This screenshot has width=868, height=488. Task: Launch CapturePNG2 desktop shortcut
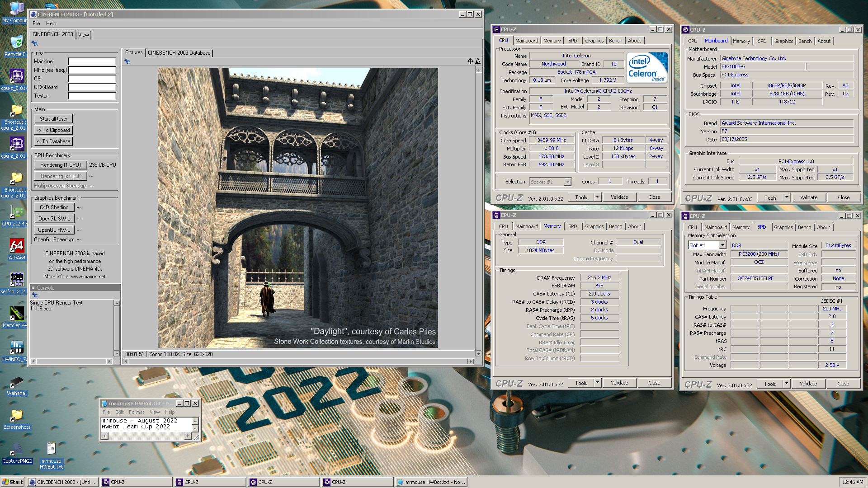pyautogui.click(x=17, y=453)
